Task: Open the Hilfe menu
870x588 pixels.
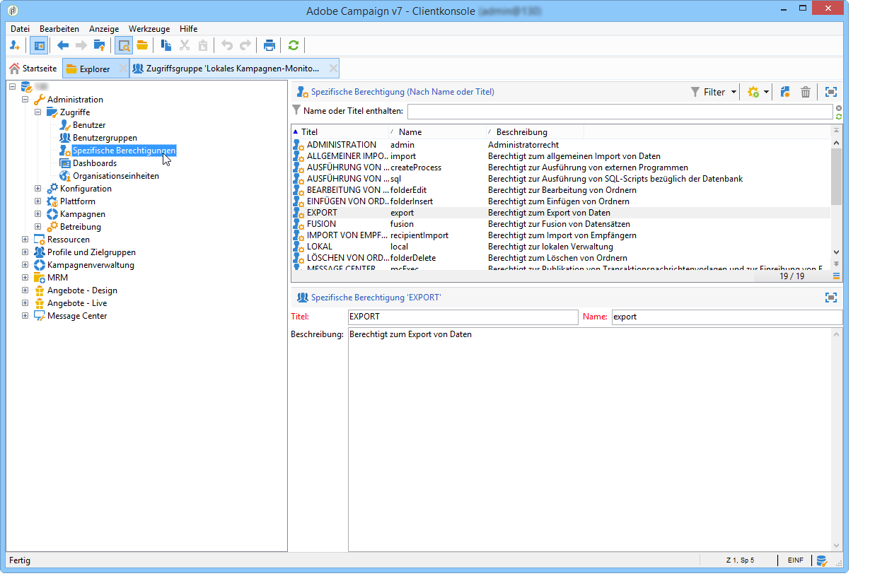Action: tap(189, 29)
